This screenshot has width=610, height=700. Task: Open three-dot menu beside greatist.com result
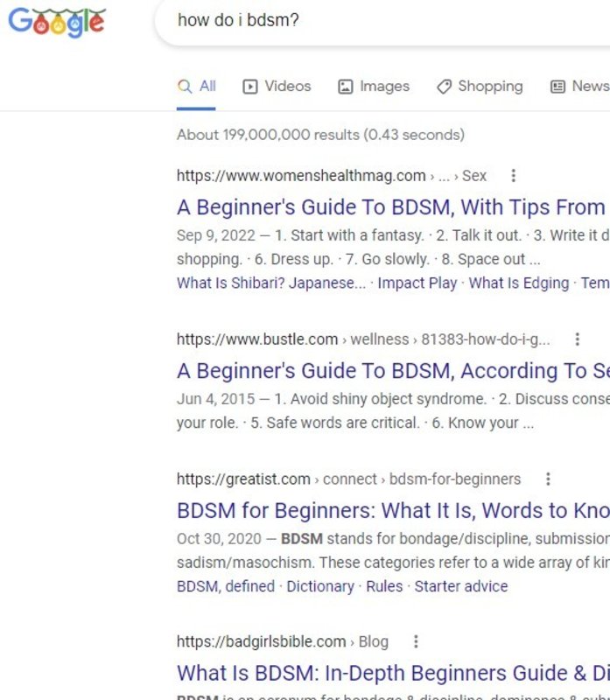pyautogui.click(x=548, y=479)
